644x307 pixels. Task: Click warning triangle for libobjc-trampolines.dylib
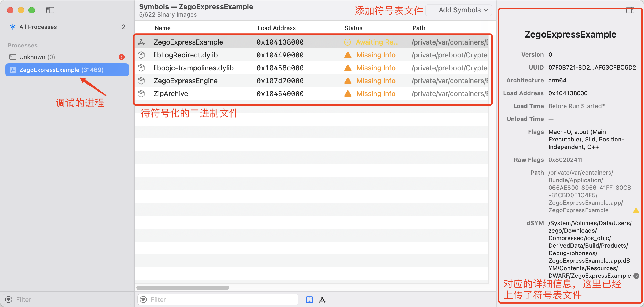(x=348, y=68)
